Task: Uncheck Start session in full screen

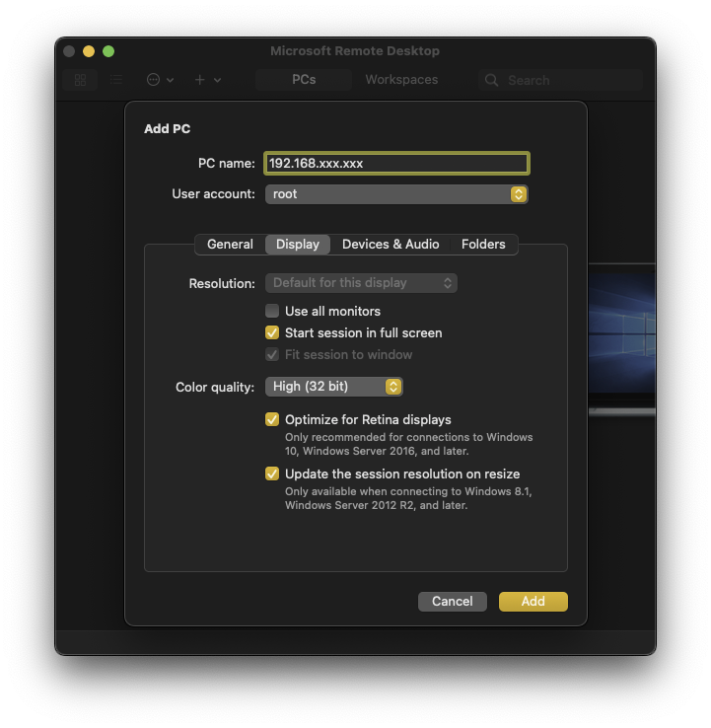Action: 272,332
